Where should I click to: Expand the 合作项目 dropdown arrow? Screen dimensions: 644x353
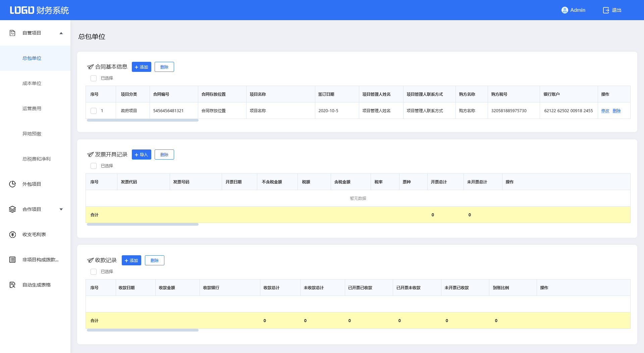tap(61, 209)
